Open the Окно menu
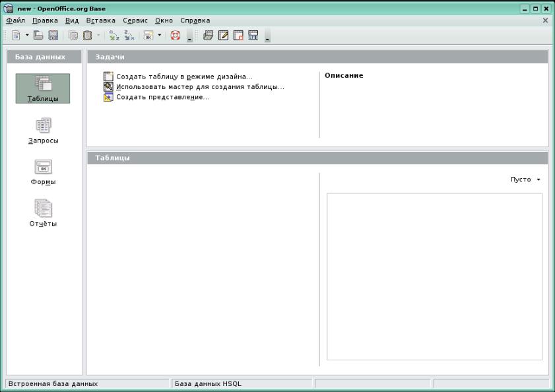The image size is (555, 392). [164, 20]
